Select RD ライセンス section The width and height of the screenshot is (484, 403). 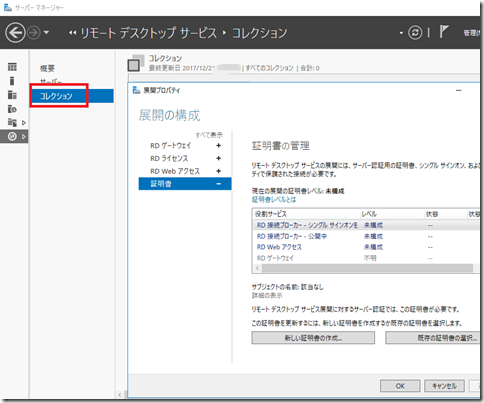[169, 158]
